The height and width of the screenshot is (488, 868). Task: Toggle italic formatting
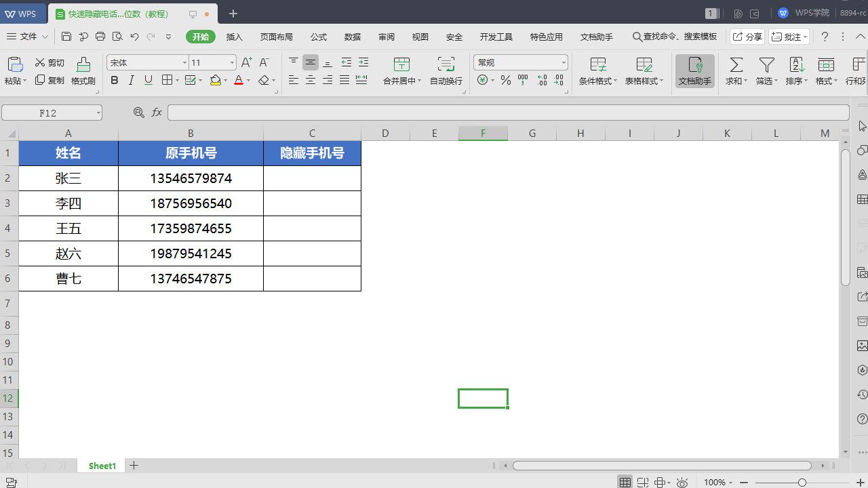(131, 80)
